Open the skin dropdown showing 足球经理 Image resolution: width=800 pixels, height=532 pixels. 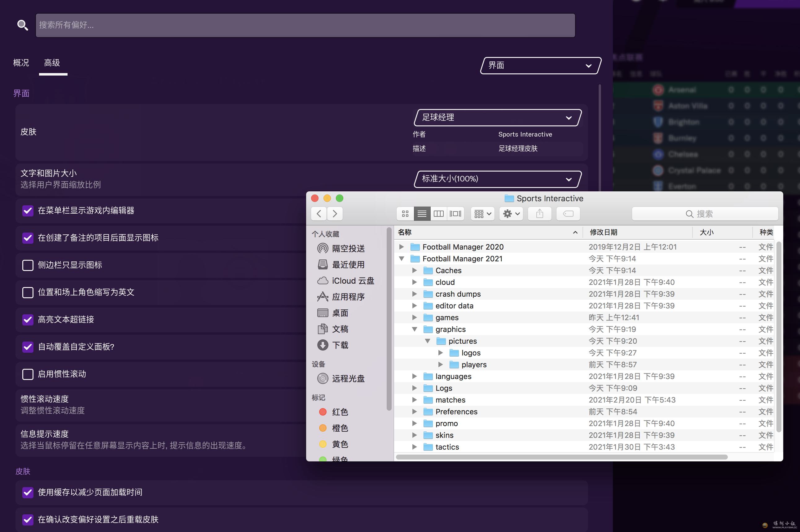click(x=498, y=118)
